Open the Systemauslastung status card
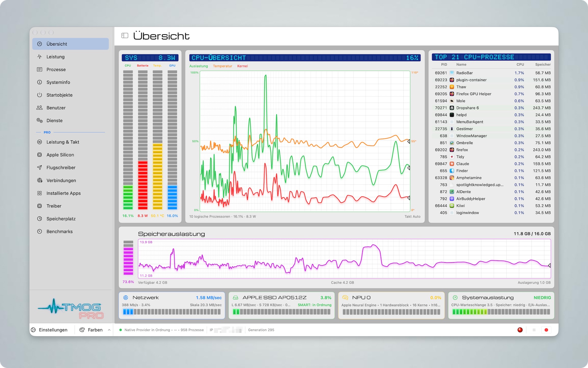This screenshot has width=588, height=368. coord(501,305)
